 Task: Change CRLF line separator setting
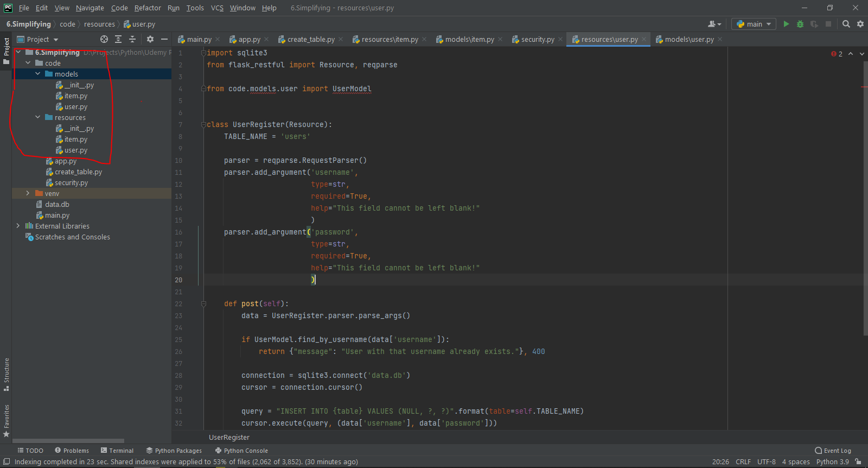tap(743, 462)
